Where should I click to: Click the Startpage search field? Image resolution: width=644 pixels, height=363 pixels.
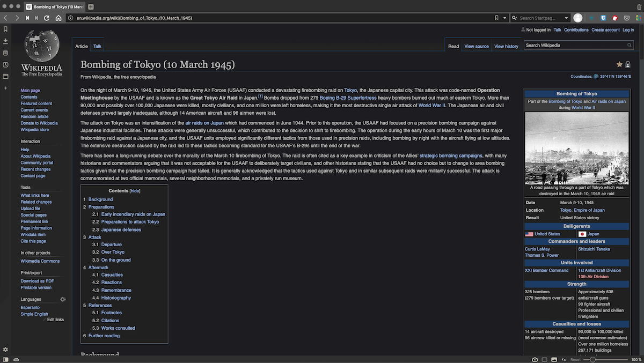(x=541, y=18)
